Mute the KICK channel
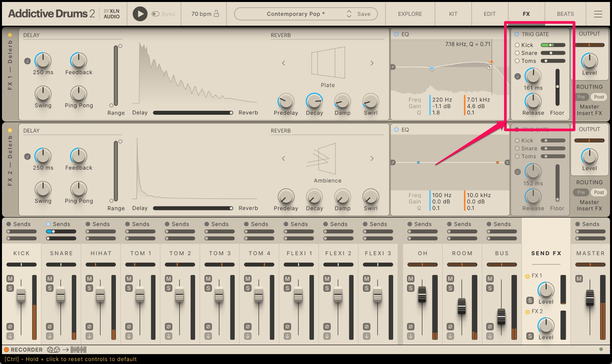The height and width of the screenshot is (364, 612). pyautogui.click(x=10, y=279)
